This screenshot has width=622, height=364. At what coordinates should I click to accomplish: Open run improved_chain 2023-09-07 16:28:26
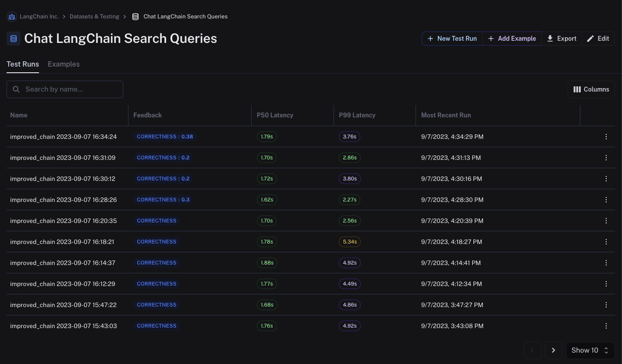click(x=64, y=200)
